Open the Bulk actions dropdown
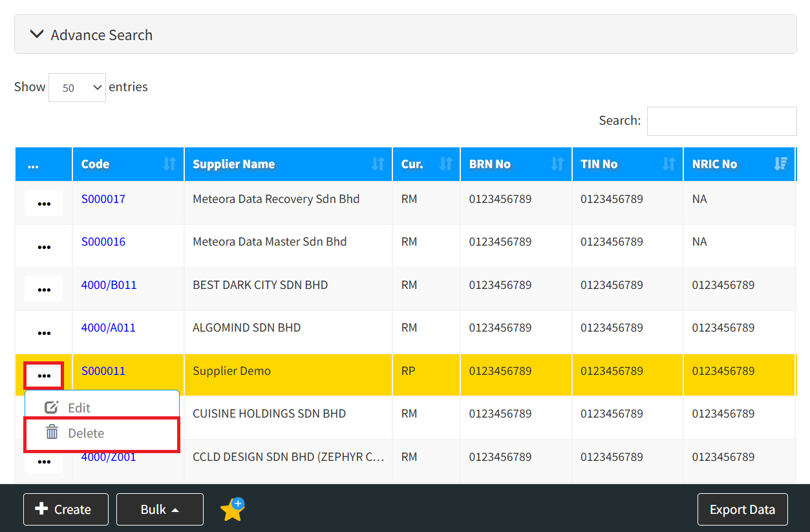Viewport: 810px width, 532px height. pos(160,509)
